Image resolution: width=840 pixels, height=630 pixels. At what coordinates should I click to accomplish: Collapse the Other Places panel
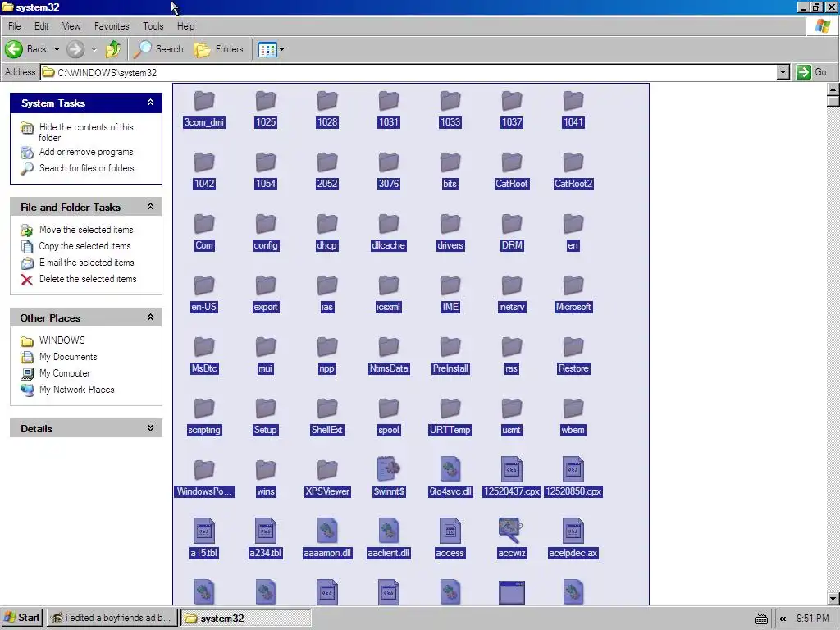(x=151, y=317)
